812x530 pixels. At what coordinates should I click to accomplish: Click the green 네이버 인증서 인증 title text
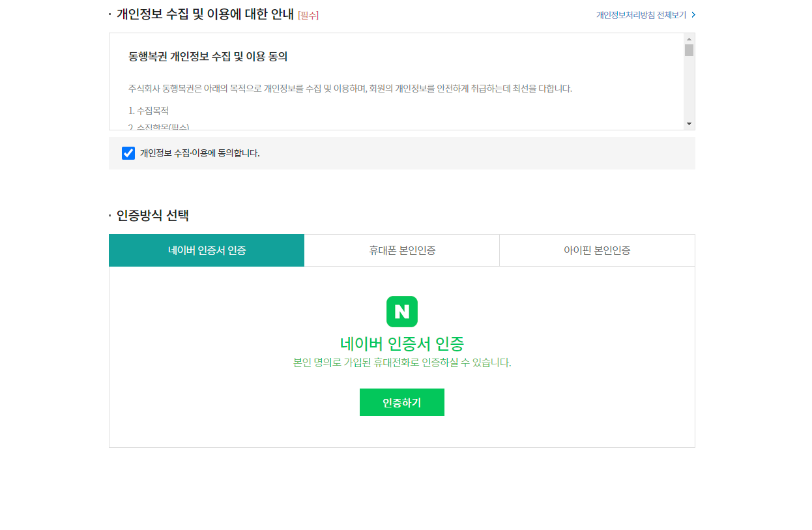point(402,344)
